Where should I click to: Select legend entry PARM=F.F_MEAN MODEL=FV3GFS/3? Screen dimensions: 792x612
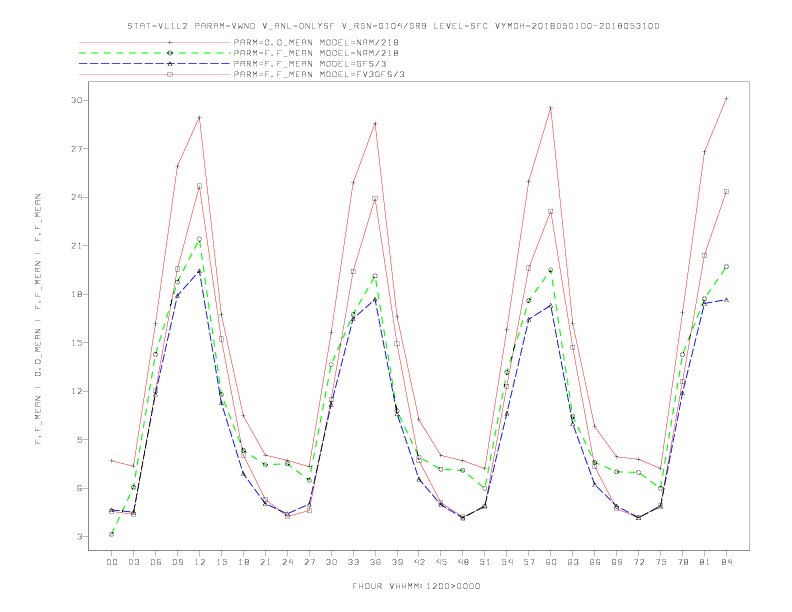(319, 74)
